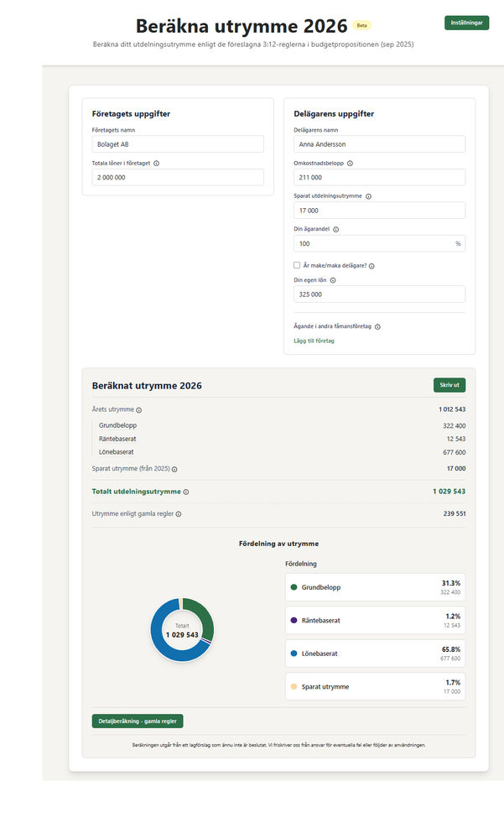Click info icon beside Totala löner i företaget
Image resolution: width=504 pixels, height=838 pixels.
(156, 164)
